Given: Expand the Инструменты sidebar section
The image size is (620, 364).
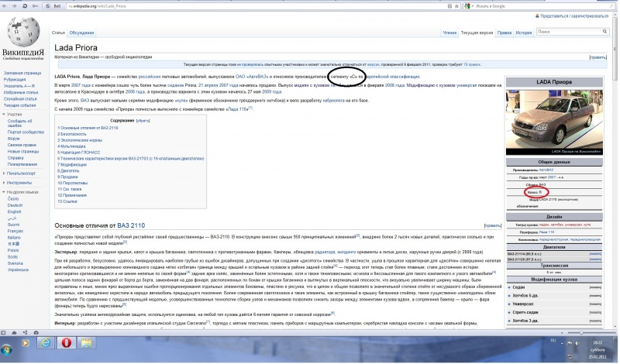Looking at the screenshot, I should (17, 183).
